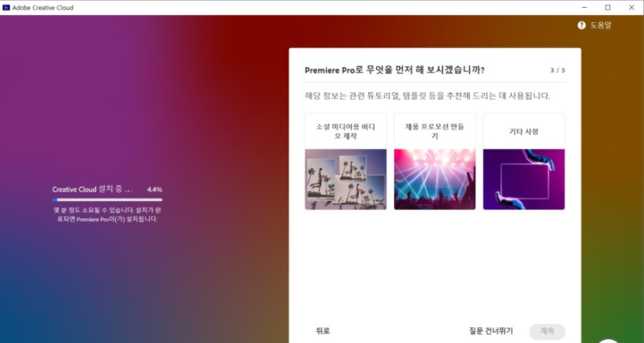Go back with the 뒤로 button
The height and width of the screenshot is (343, 644).
tap(323, 331)
